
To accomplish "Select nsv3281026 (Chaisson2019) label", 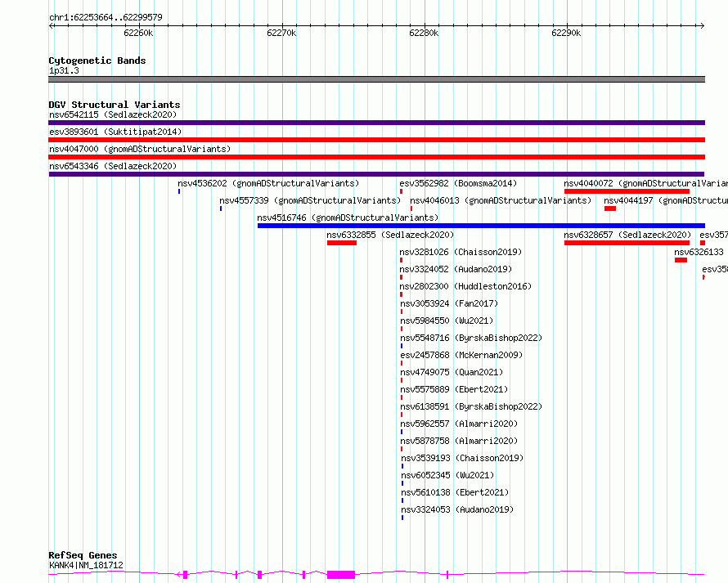I will pyautogui.click(x=461, y=252).
